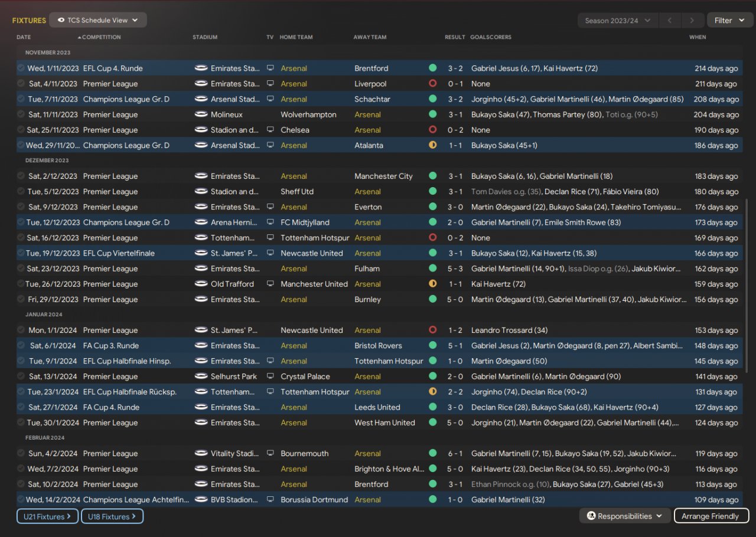Image resolution: width=756 pixels, height=537 pixels.
Task: Click the TV icon for the Everton match
Action: (x=271, y=207)
